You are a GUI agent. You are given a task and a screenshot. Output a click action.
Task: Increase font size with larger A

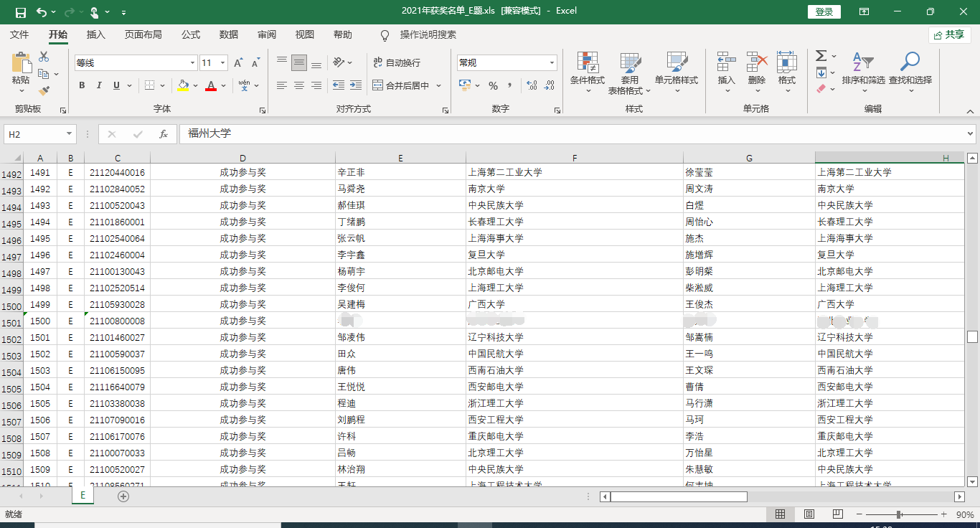[238, 63]
